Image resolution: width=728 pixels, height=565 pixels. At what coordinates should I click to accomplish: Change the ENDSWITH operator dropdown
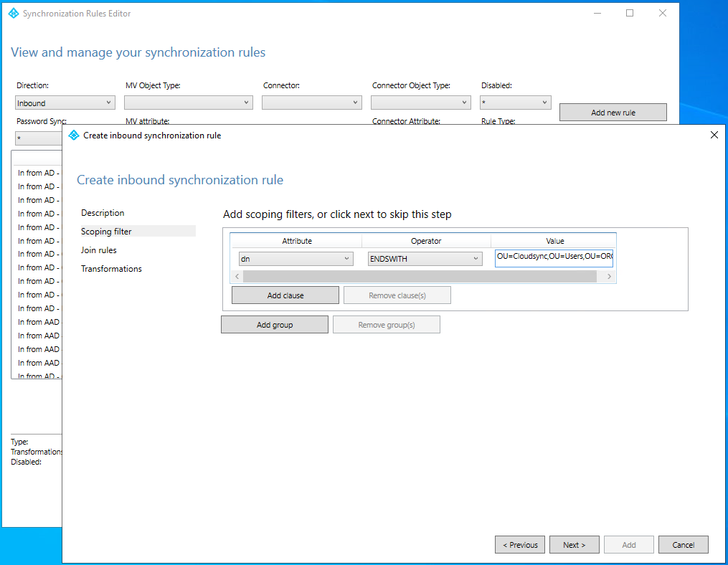click(x=425, y=259)
